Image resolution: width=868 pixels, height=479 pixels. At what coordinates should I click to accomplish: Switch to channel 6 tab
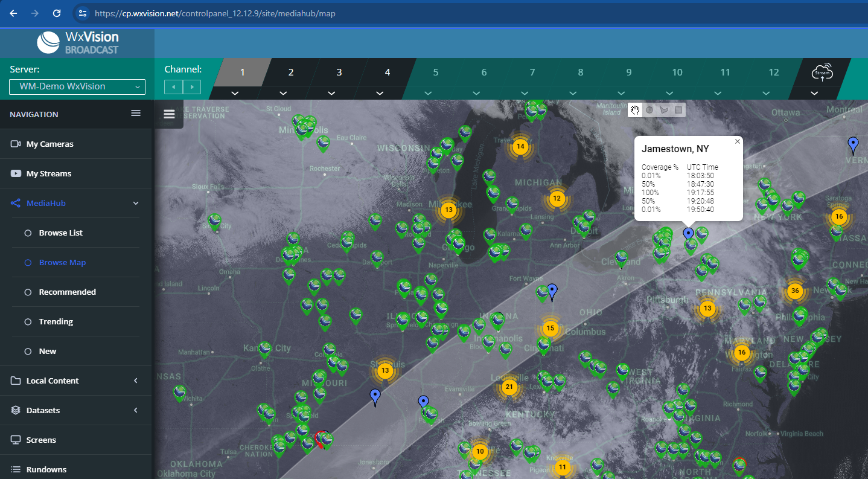pos(484,72)
